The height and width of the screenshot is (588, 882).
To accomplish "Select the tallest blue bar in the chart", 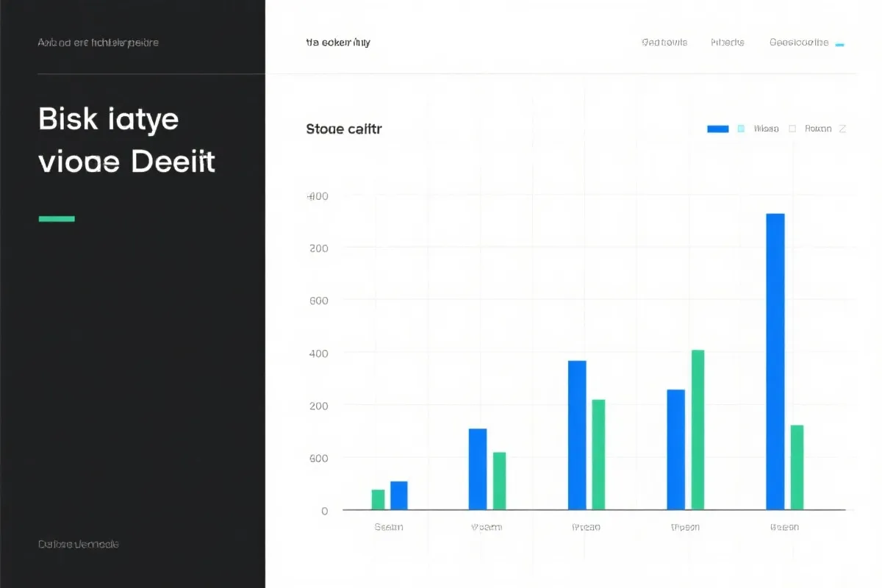I will click(775, 361).
